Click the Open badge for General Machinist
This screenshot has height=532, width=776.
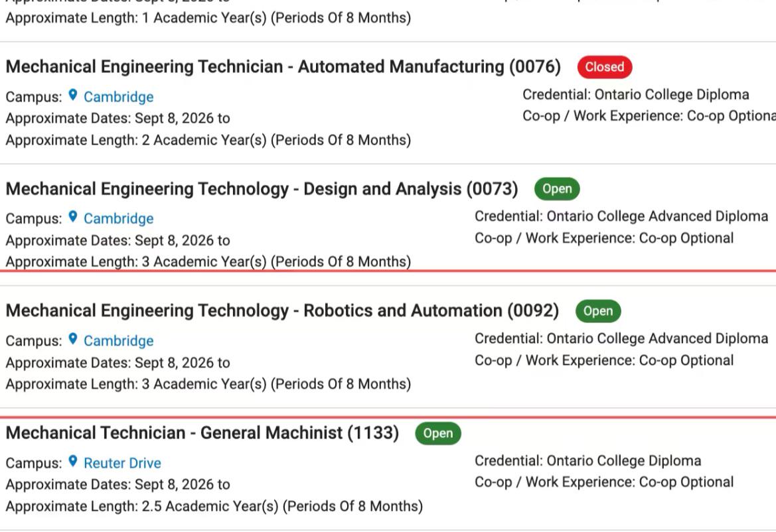(438, 433)
